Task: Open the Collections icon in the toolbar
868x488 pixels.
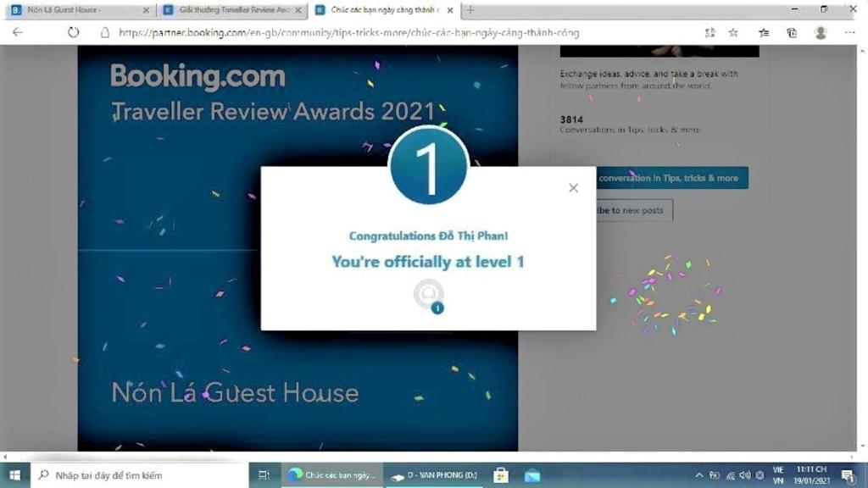Action: pyautogui.click(x=792, y=33)
